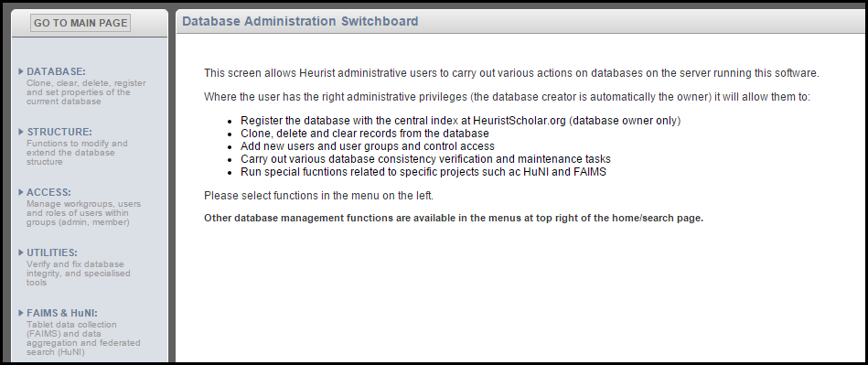Click the HeuristScholar.org text in list
This screenshot has height=365, width=868.
click(520, 121)
